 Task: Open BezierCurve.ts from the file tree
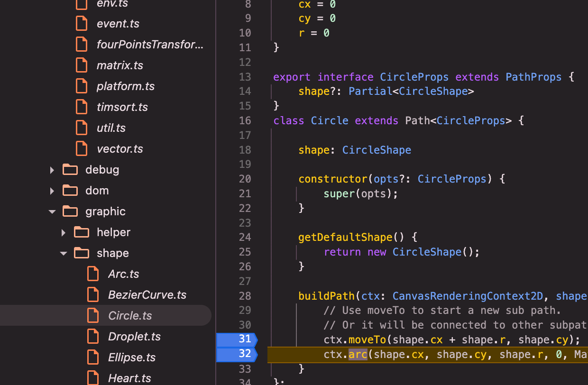click(147, 295)
